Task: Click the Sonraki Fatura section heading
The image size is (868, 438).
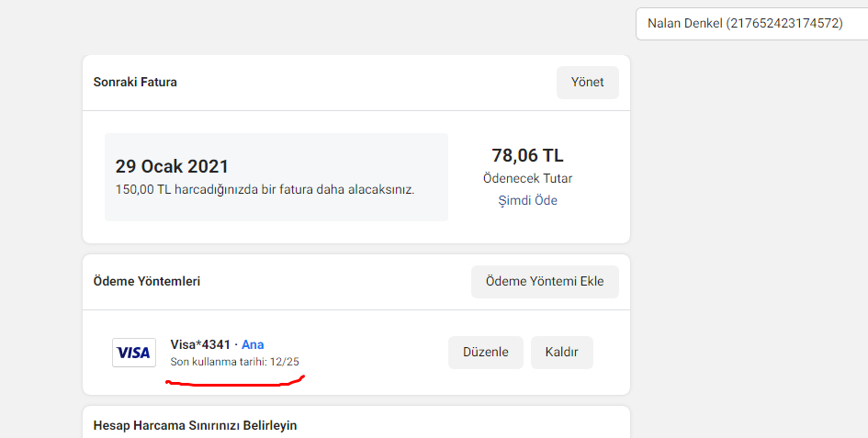Action: pyautogui.click(x=135, y=82)
